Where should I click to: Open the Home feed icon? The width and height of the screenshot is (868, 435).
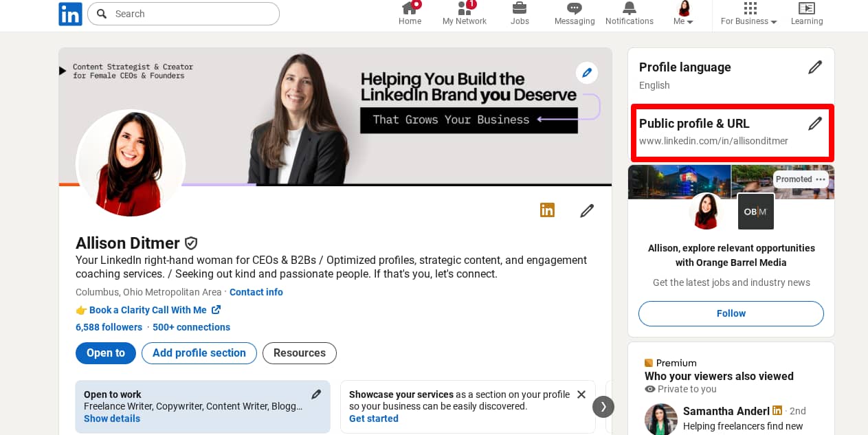(x=410, y=9)
